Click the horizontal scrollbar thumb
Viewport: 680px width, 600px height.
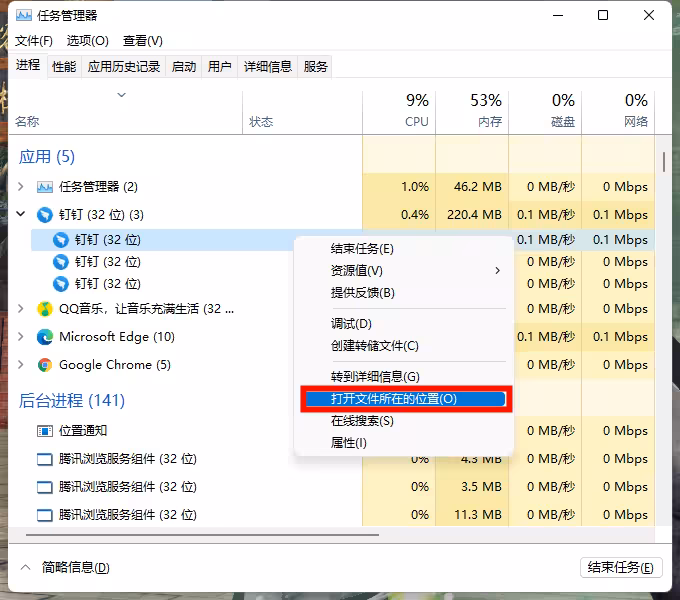[x=202, y=535]
